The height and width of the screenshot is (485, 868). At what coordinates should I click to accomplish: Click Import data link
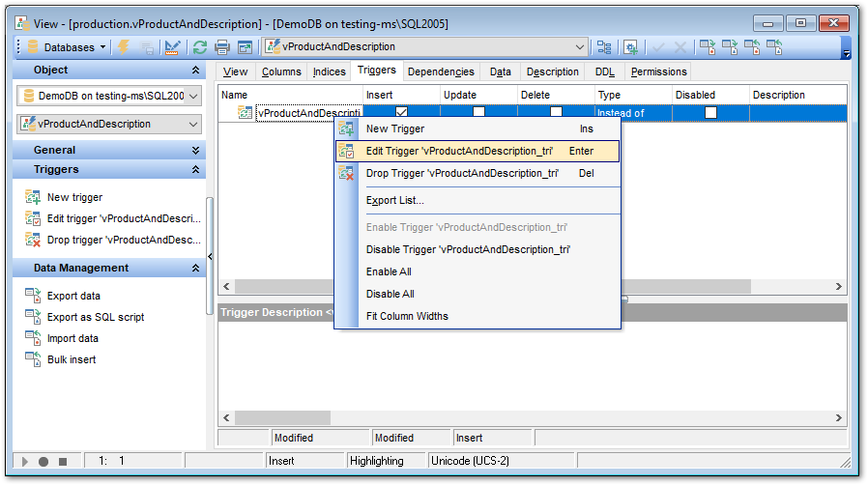(x=72, y=338)
